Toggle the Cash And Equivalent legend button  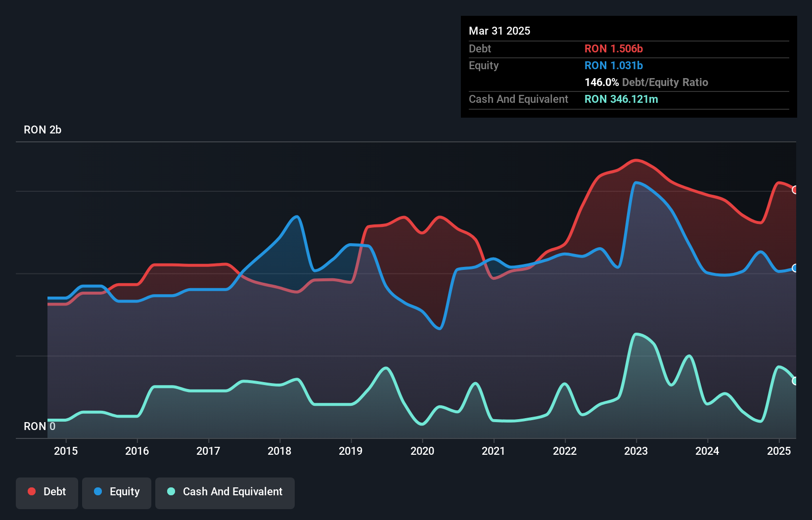point(225,493)
